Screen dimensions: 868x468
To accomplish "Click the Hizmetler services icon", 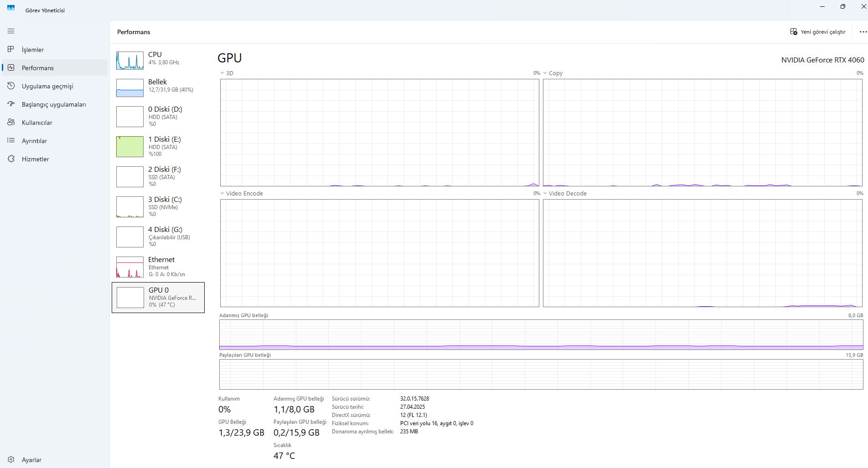I will pyautogui.click(x=11, y=159).
